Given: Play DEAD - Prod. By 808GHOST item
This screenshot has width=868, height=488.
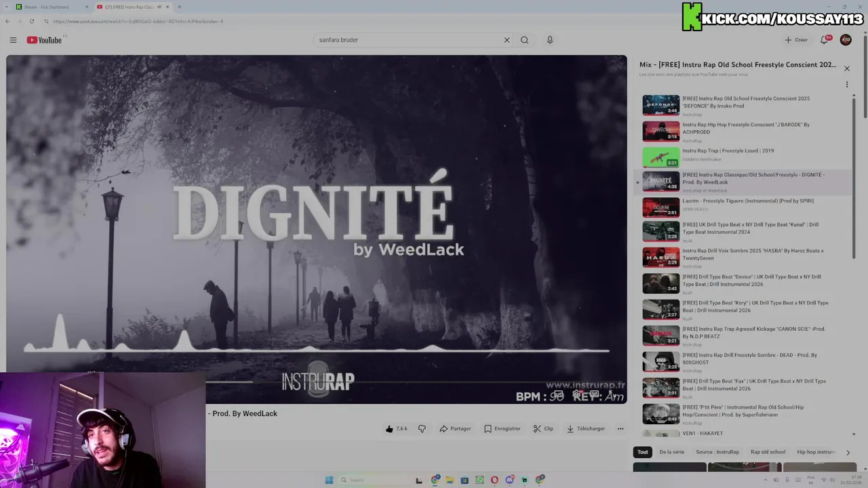Looking at the screenshot, I should click(x=743, y=361).
